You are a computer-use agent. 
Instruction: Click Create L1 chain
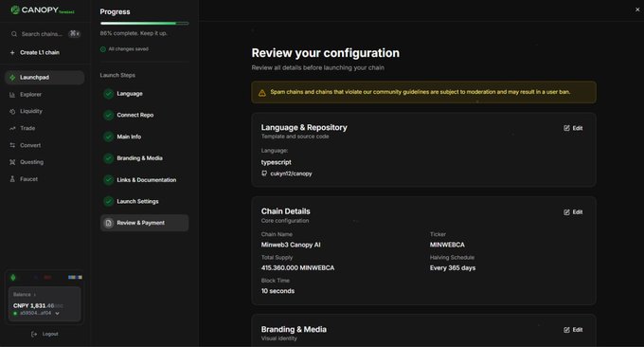pyautogui.click(x=40, y=53)
